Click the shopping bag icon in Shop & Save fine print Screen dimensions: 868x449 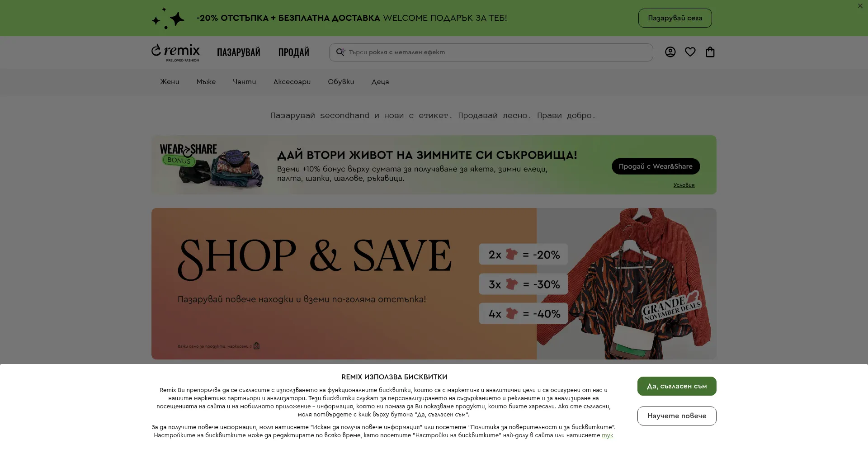[x=256, y=346]
